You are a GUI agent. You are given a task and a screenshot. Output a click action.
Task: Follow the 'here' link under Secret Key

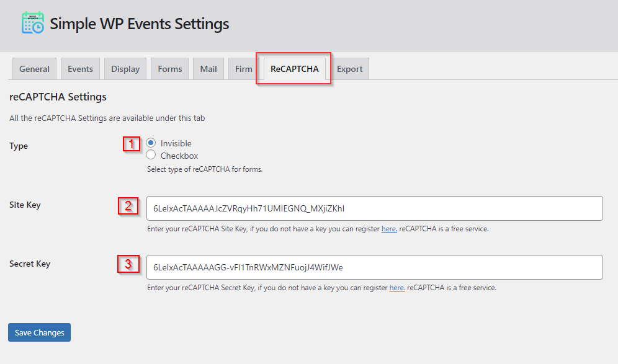click(x=397, y=288)
